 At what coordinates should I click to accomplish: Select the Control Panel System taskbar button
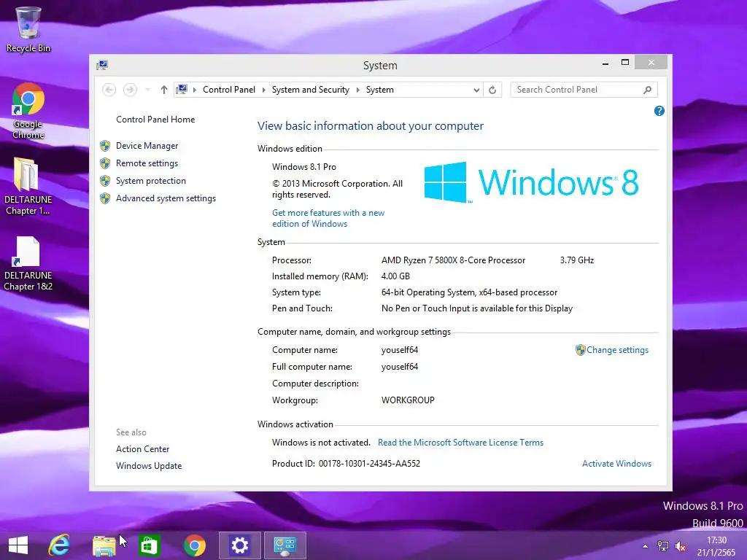pyautogui.click(x=285, y=545)
